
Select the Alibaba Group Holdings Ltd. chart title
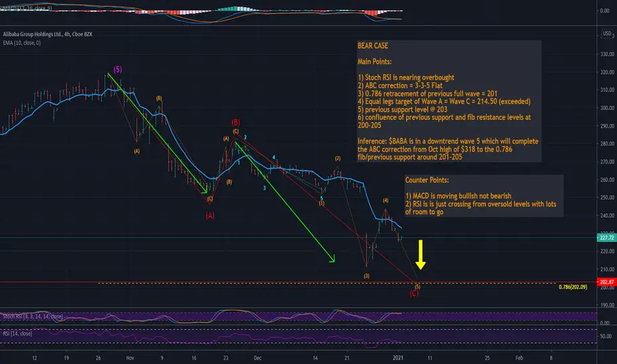click(x=48, y=34)
